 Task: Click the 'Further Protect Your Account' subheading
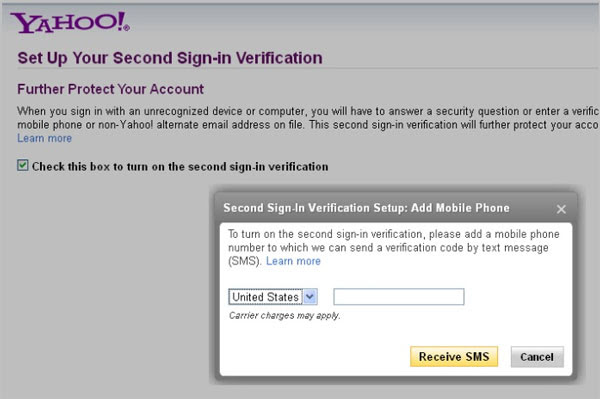coord(110,89)
